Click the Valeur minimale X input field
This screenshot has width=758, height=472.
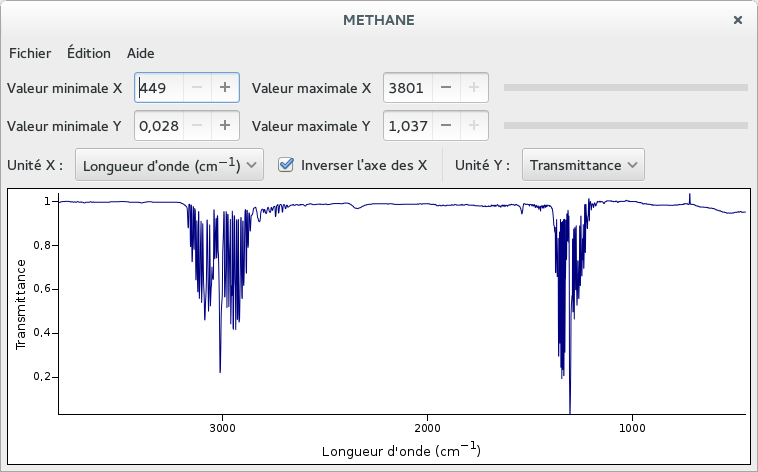[x=158, y=88]
